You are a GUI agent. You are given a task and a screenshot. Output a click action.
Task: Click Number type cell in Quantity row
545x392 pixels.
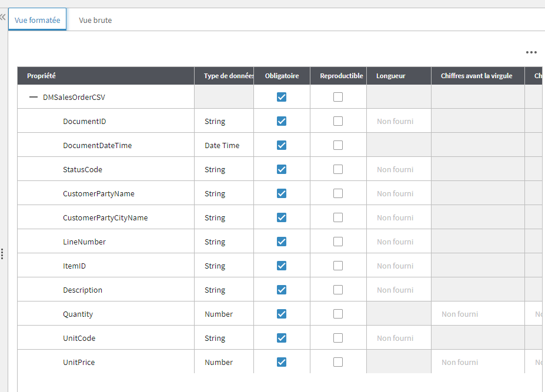pyautogui.click(x=224, y=314)
